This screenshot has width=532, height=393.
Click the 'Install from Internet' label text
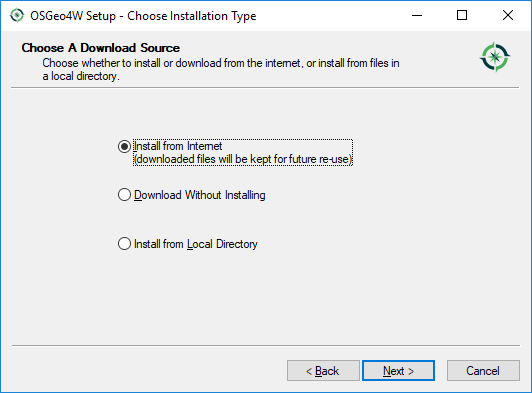point(178,146)
